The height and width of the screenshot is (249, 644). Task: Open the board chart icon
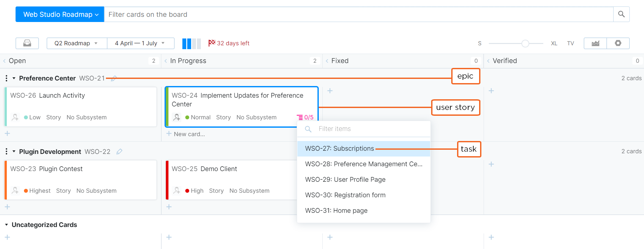click(x=595, y=43)
